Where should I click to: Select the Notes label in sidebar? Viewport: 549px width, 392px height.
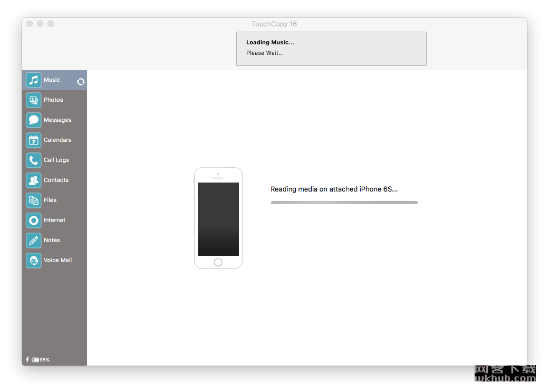[52, 240]
